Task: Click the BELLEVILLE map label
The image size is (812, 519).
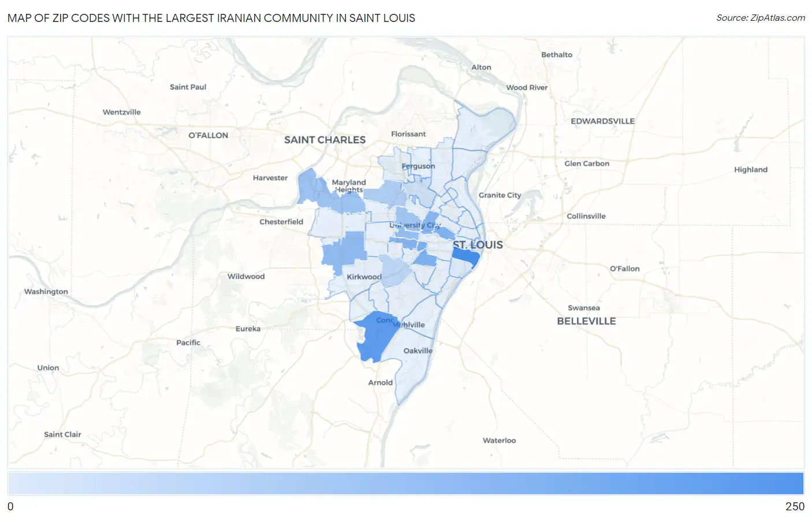Action: (x=586, y=321)
